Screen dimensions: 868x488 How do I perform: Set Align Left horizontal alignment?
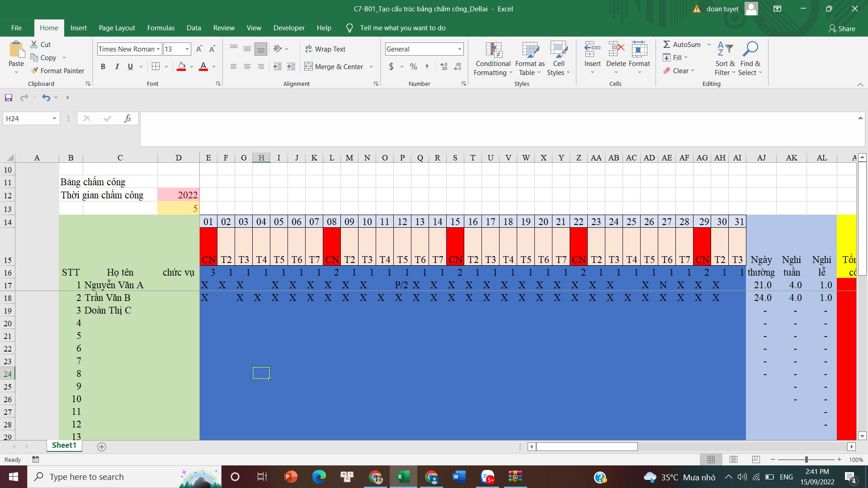(234, 66)
